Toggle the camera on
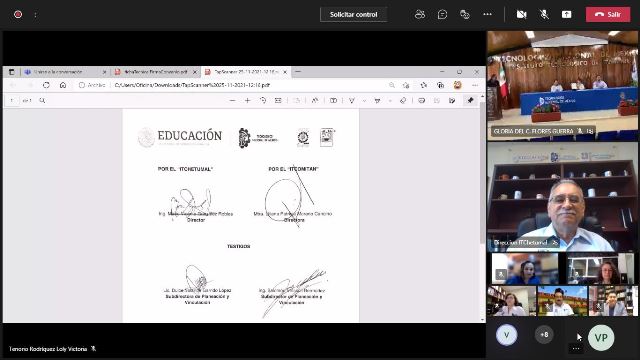 coord(521,14)
